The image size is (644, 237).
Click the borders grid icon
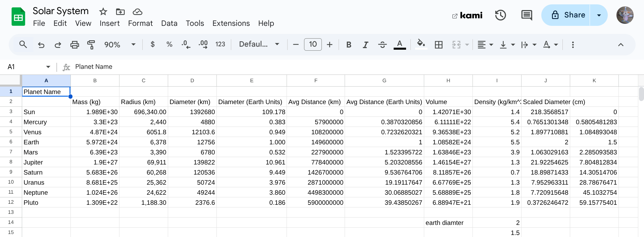coord(439,45)
